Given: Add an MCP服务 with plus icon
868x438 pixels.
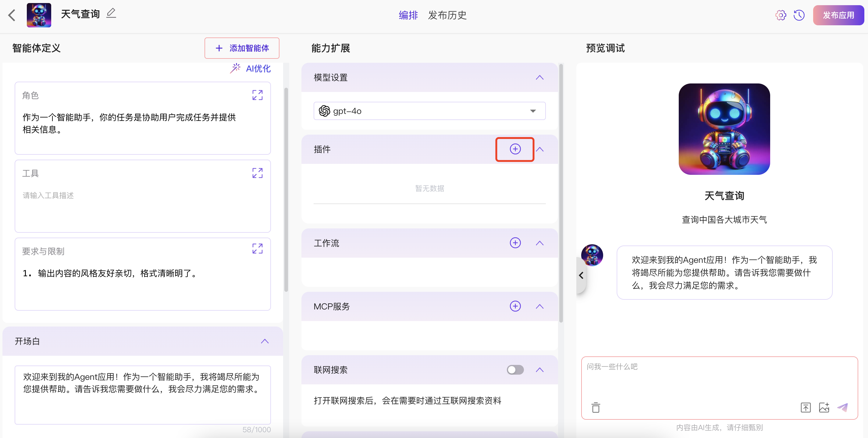Looking at the screenshot, I should [x=515, y=306].
